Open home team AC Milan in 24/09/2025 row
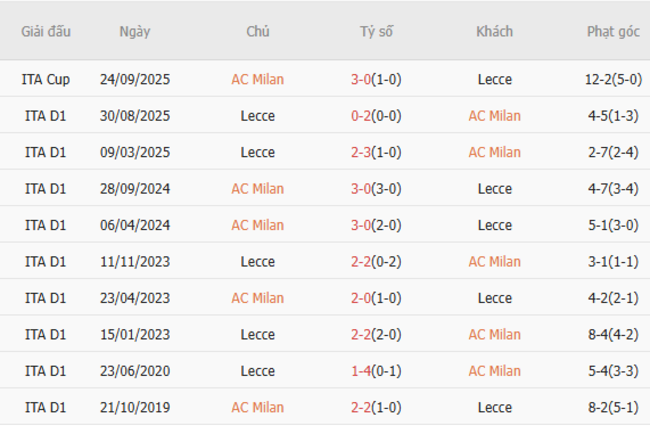This screenshot has width=650, height=434. (257, 79)
